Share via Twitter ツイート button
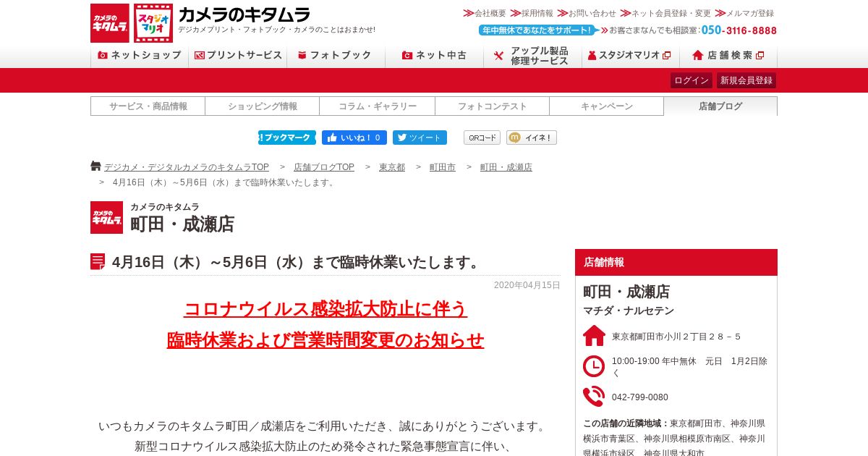The width and height of the screenshot is (868, 456). [420, 138]
